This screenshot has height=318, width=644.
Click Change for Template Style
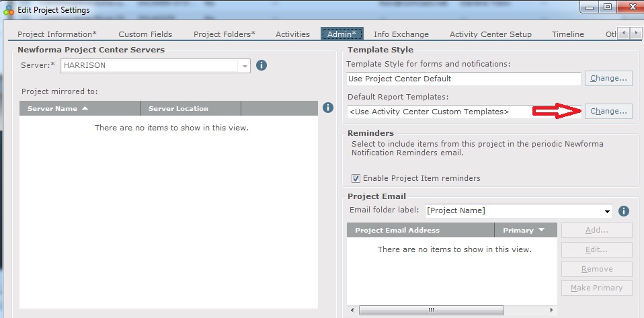point(608,78)
